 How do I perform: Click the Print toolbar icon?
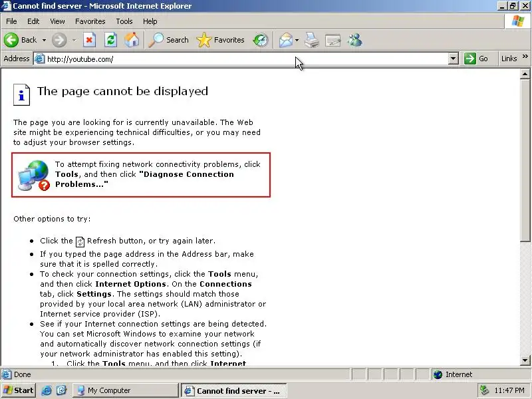point(311,40)
